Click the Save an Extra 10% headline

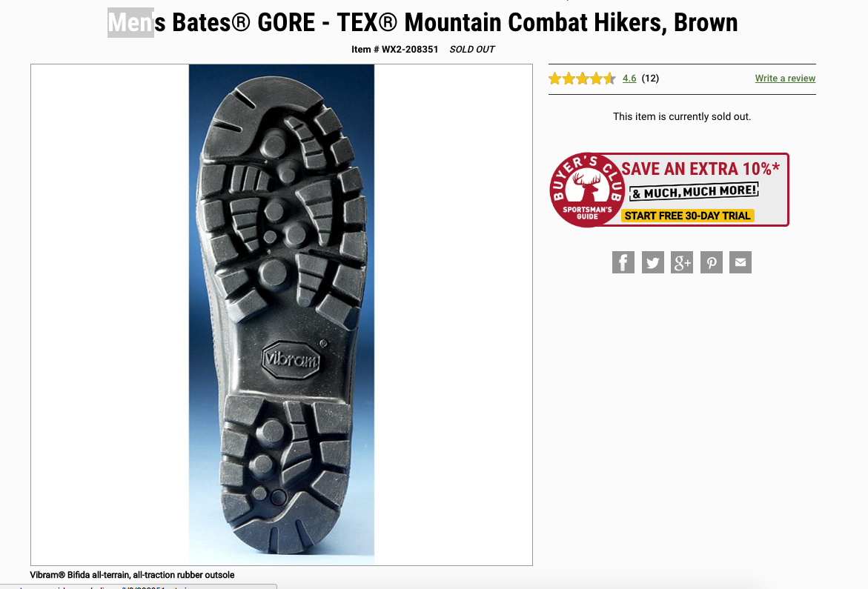tap(700, 169)
